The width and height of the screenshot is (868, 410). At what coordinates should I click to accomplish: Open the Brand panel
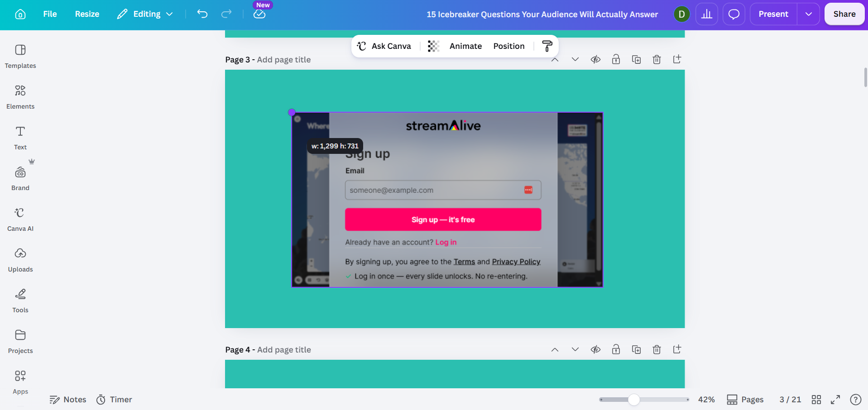[20, 179]
